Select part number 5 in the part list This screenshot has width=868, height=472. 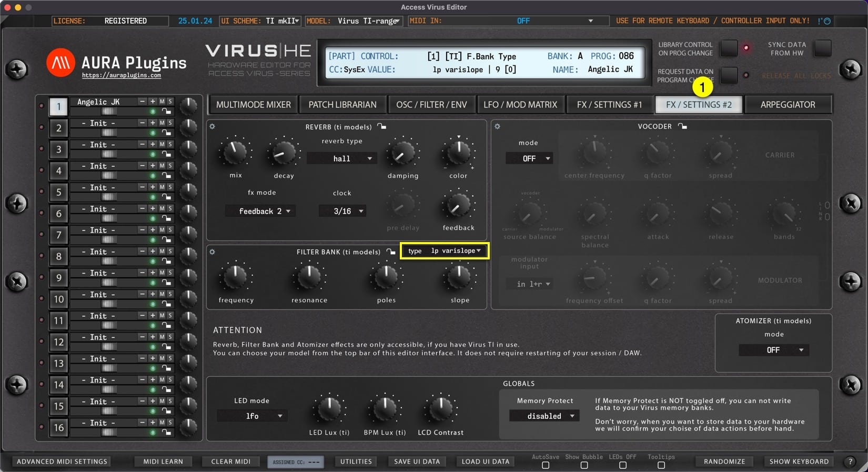pyautogui.click(x=58, y=192)
